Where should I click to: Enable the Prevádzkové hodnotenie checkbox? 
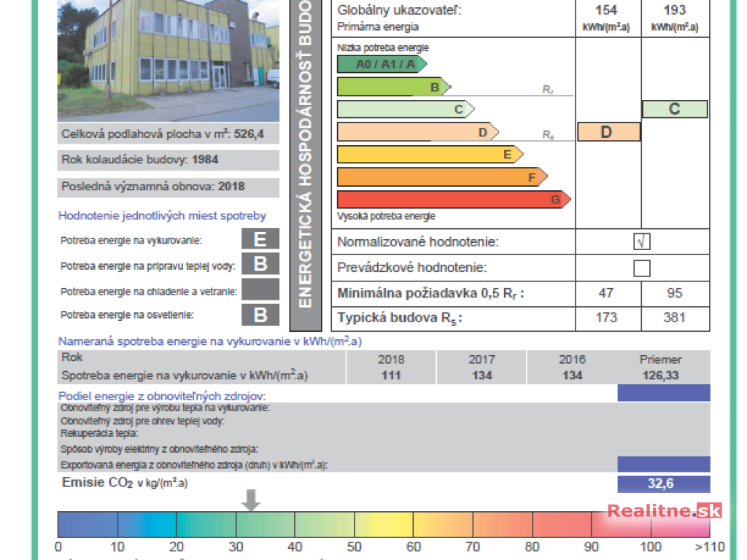point(642,268)
